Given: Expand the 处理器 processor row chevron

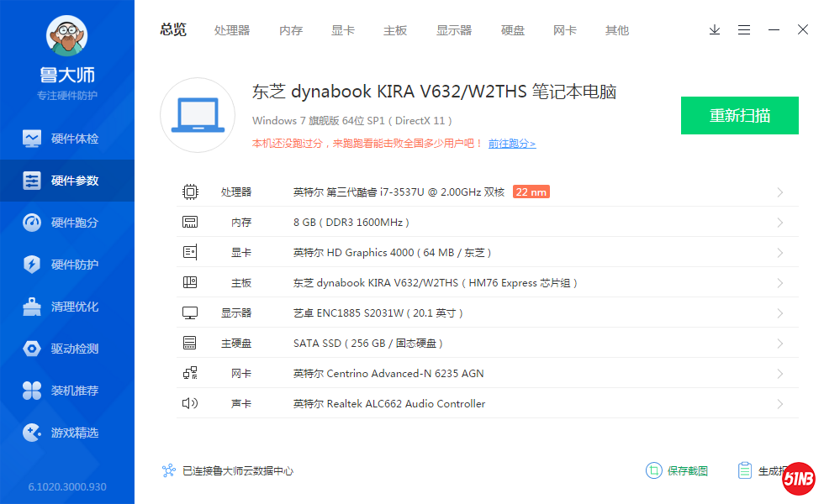Looking at the screenshot, I should point(779,192).
